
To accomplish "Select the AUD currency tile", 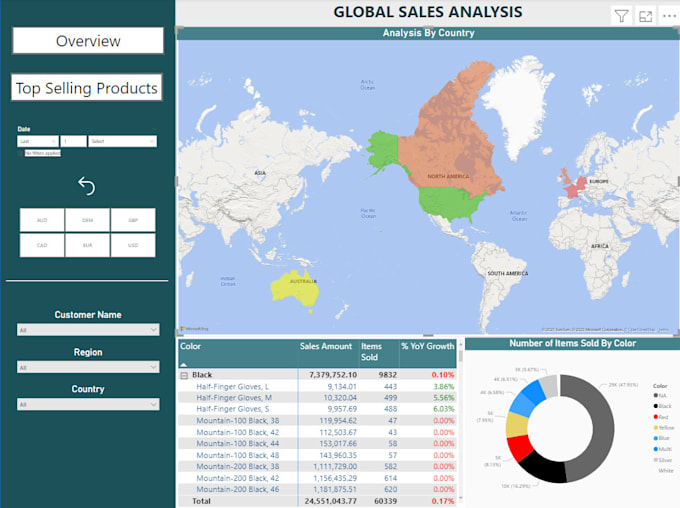I will point(42,220).
